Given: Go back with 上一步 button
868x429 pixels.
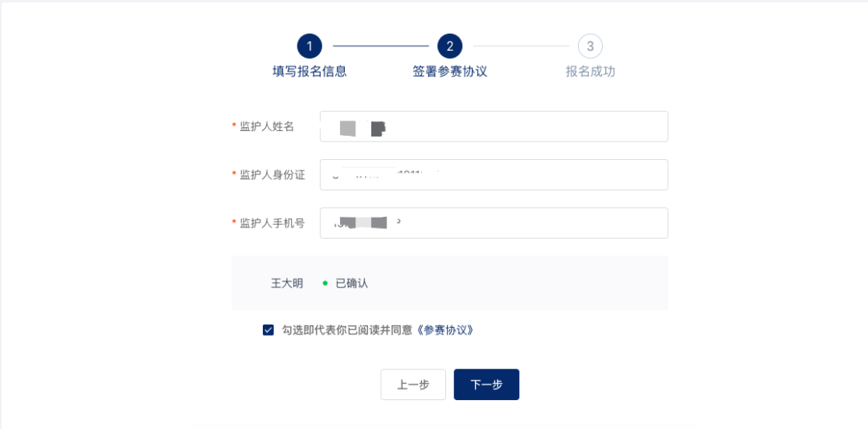Looking at the screenshot, I should pyautogui.click(x=413, y=384).
